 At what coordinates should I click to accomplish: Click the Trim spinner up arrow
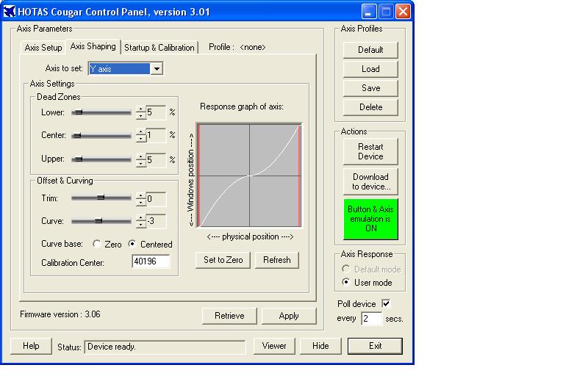click(x=141, y=195)
